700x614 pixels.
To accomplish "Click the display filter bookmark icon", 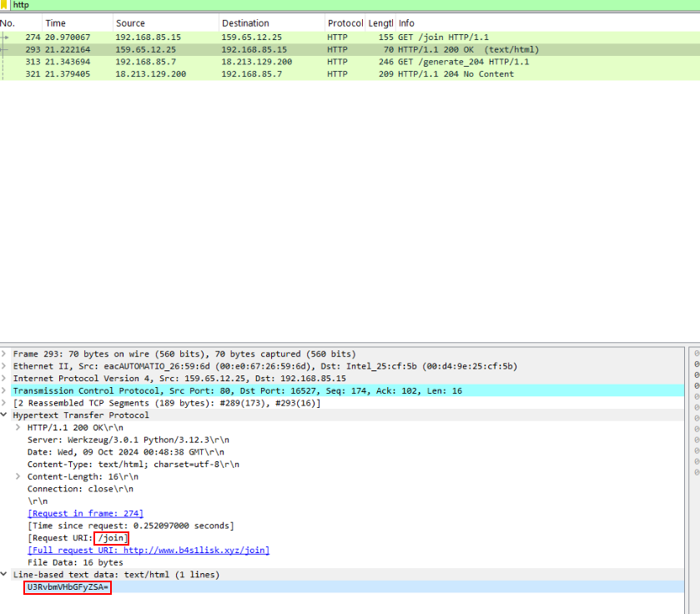I will (x=5, y=5).
